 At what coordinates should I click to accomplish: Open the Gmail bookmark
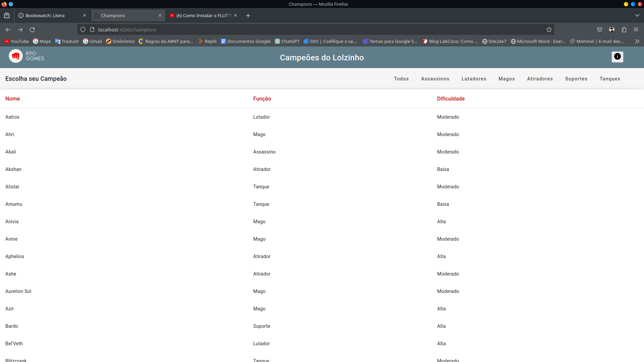click(92, 41)
